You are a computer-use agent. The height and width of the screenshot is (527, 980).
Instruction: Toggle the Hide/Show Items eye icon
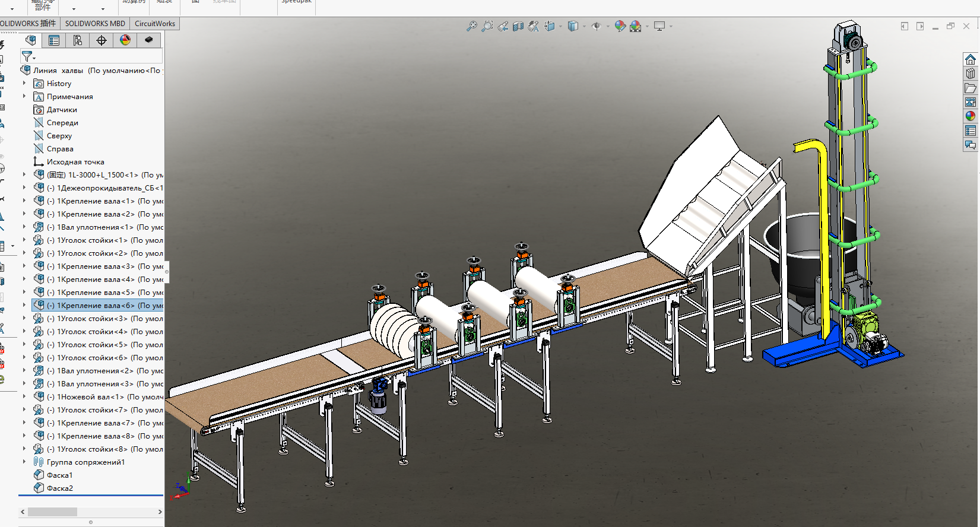[x=597, y=26]
